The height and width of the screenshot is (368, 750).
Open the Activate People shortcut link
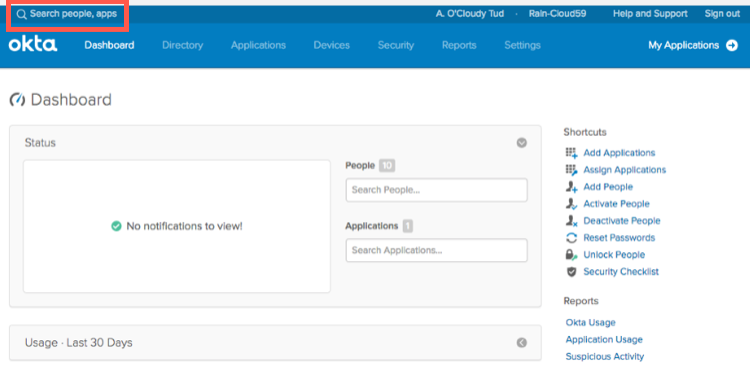(616, 204)
